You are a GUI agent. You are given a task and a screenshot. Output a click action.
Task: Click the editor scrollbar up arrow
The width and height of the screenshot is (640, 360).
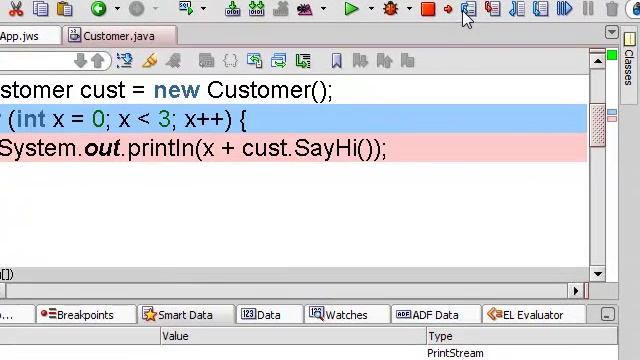point(598,62)
